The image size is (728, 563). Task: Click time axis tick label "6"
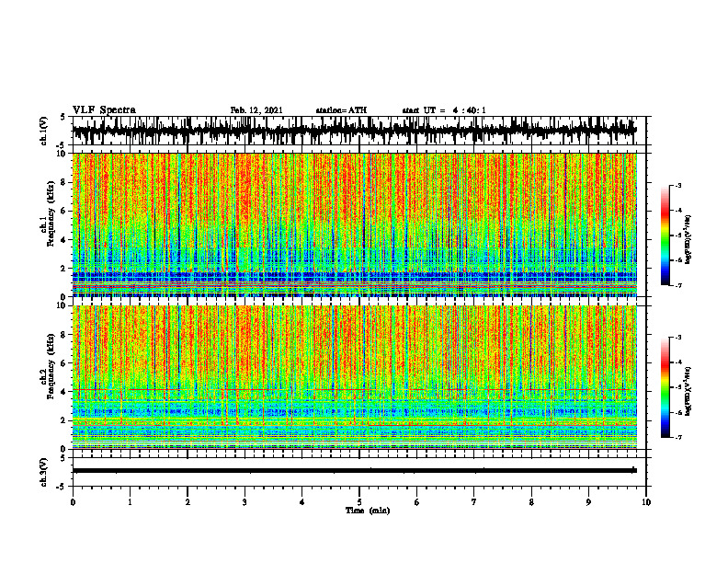coord(417,502)
